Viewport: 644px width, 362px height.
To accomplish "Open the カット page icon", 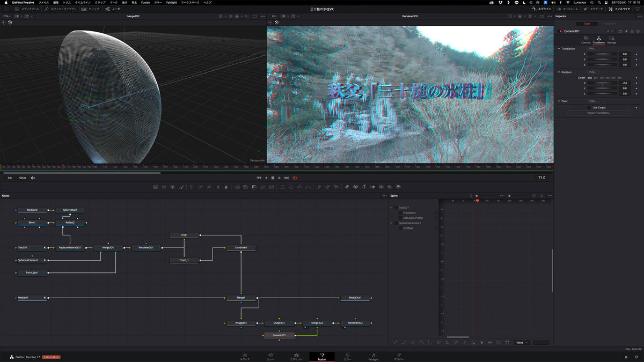I will pos(270,357).
